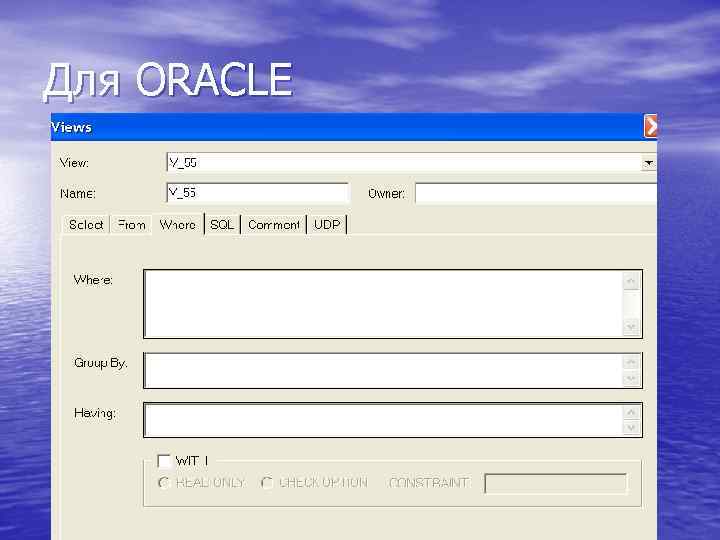Open the Comment tab
Screen dimensions: 720x540
[274, 225]
